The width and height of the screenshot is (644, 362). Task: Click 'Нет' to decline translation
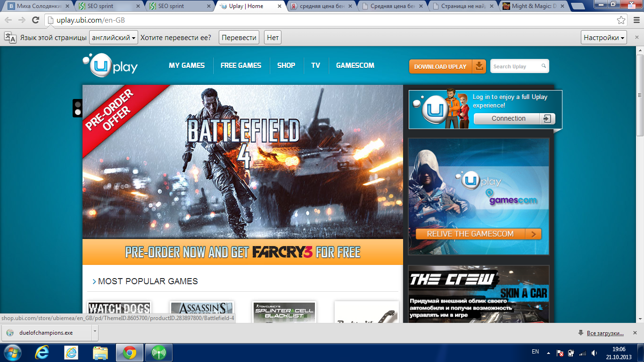[273, 38]
